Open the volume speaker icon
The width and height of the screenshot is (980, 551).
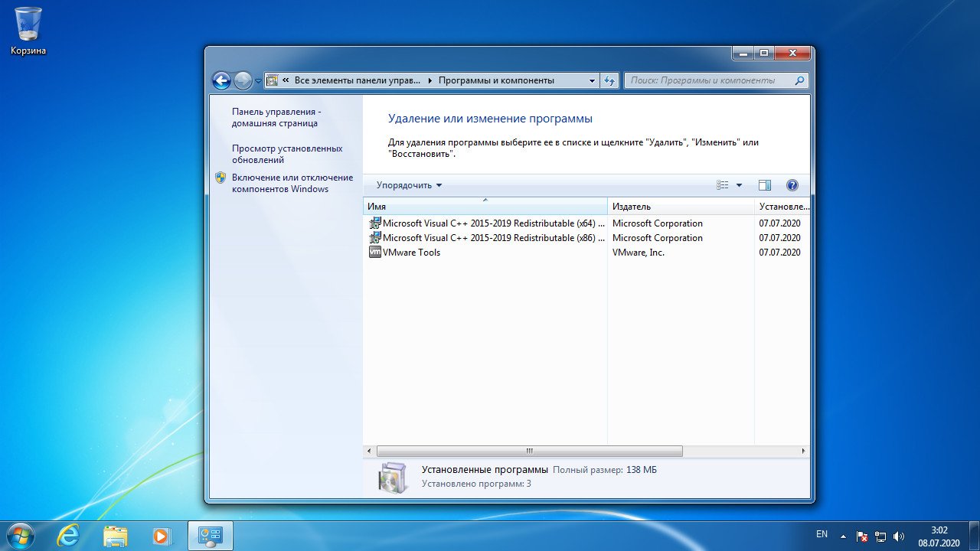899,536
